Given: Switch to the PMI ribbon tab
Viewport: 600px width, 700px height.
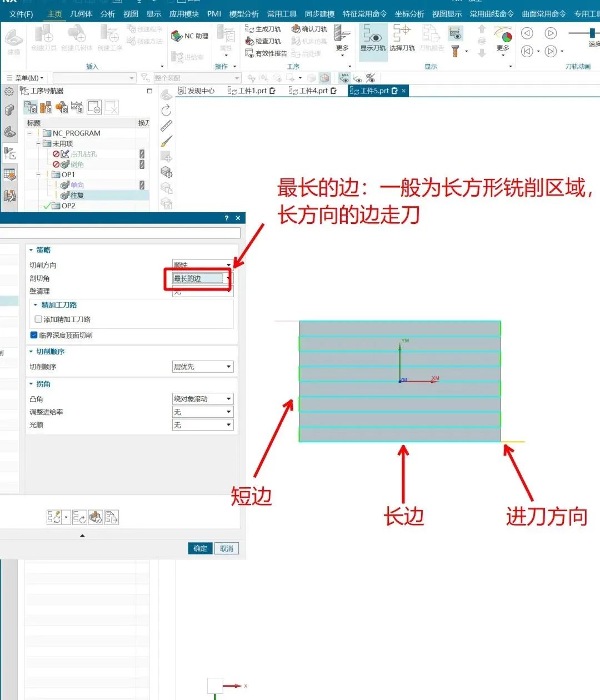Looking at the screenshot, I should click(x=214, y=14).
